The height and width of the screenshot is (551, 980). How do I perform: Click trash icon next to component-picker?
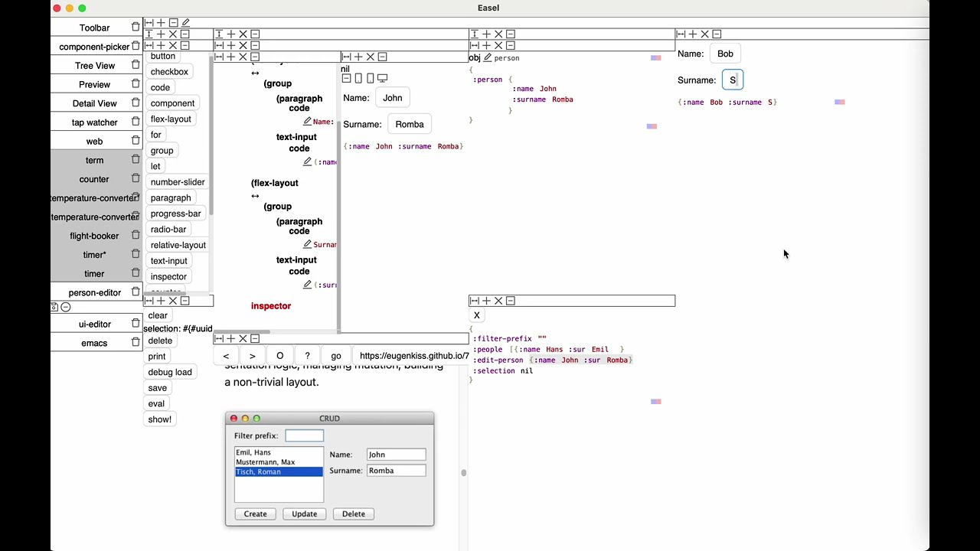coord(136,47)
